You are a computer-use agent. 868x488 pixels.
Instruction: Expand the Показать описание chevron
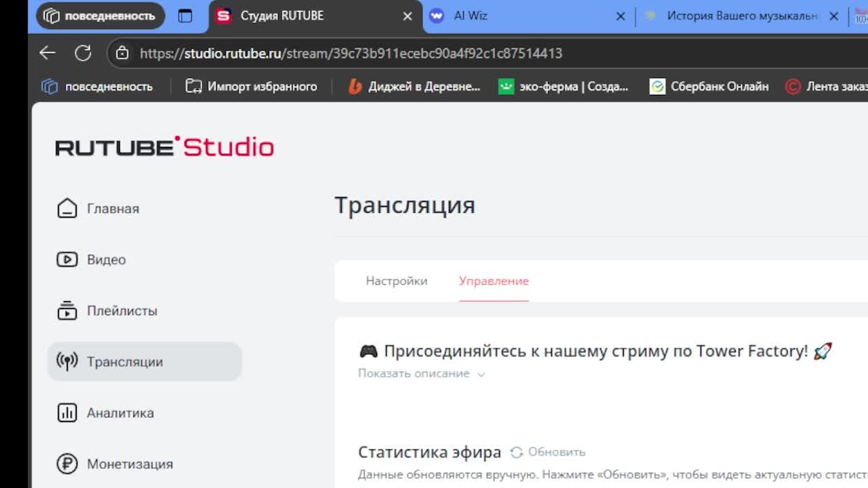coord(481,374)
